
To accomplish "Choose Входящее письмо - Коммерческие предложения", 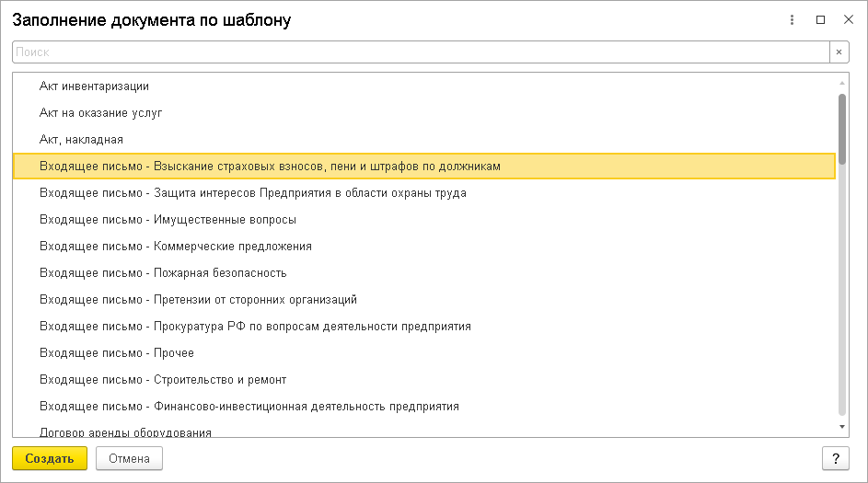I will point(176,247).
